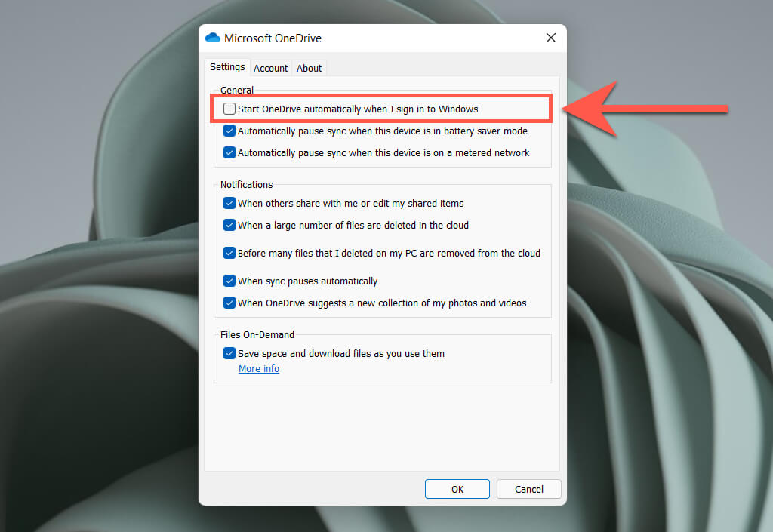Uncheck pause sync on a metered network
This screenshot has height=532, width=773.
(229, 152)
